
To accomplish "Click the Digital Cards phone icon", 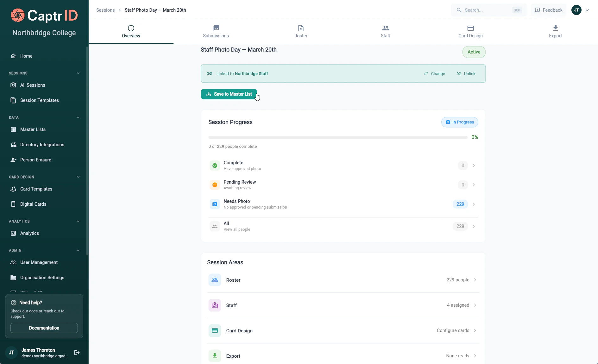I will tap(13, 204).
